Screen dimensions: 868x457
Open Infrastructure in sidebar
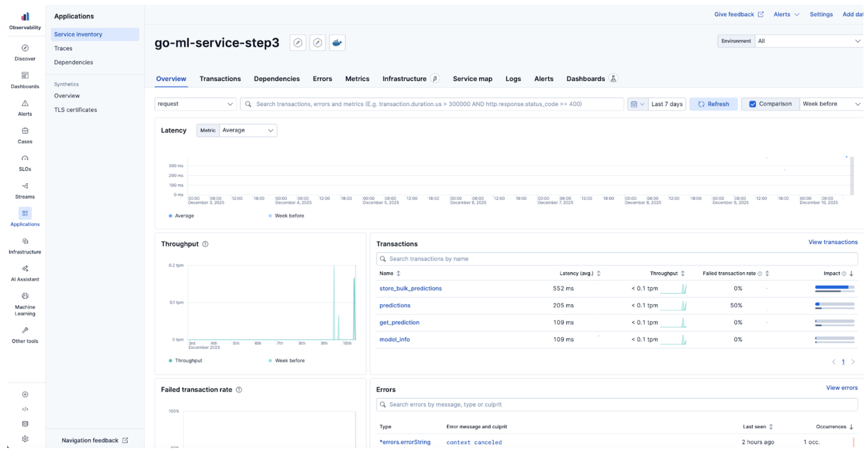point(25,246)
